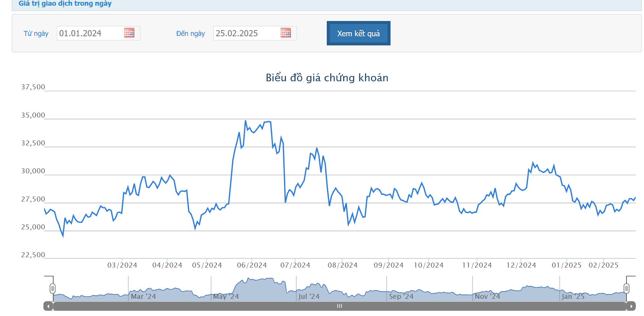Click the Từ ngày label

[x=36, y=34]
